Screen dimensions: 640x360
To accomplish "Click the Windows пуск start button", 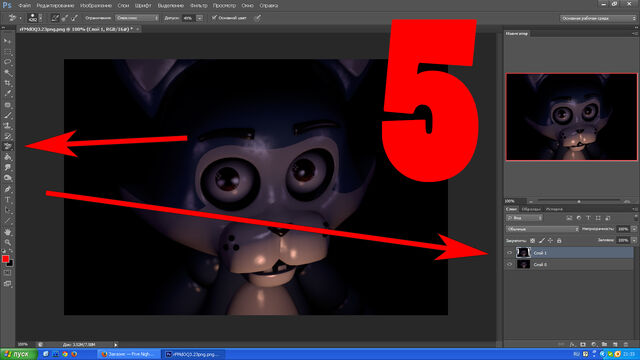I will click(18, 354).
